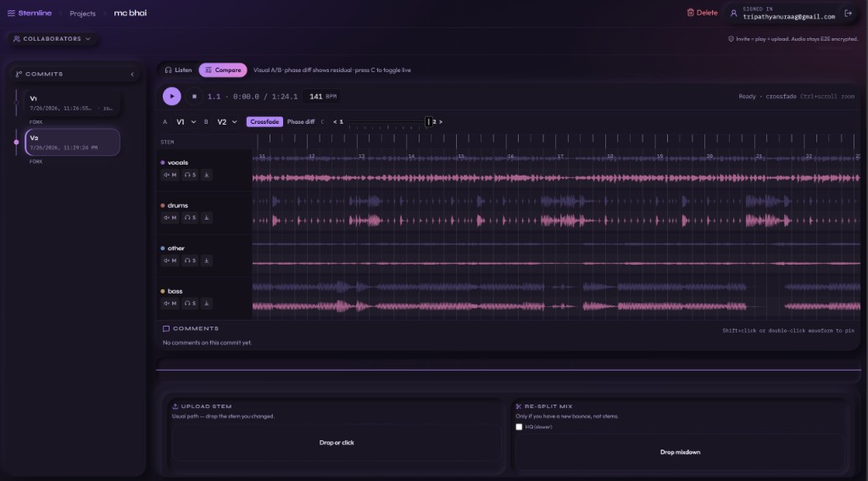Click the Stemline logo in the header

[x=30, y=13]
